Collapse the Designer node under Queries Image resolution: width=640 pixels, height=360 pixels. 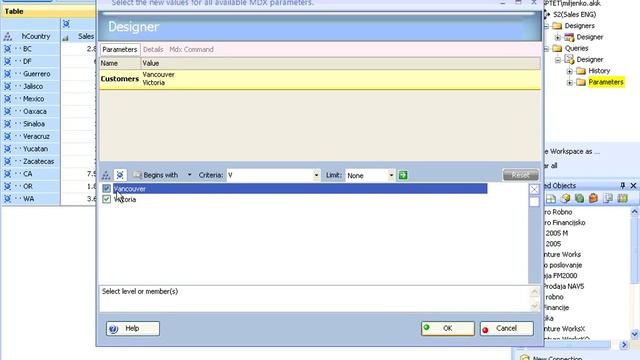(558, 60)
